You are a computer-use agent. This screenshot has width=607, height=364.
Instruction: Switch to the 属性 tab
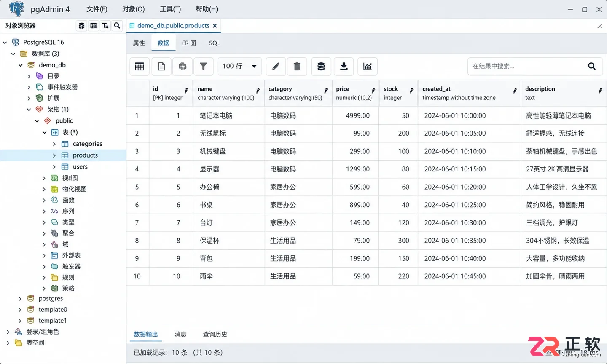(139, 43)
